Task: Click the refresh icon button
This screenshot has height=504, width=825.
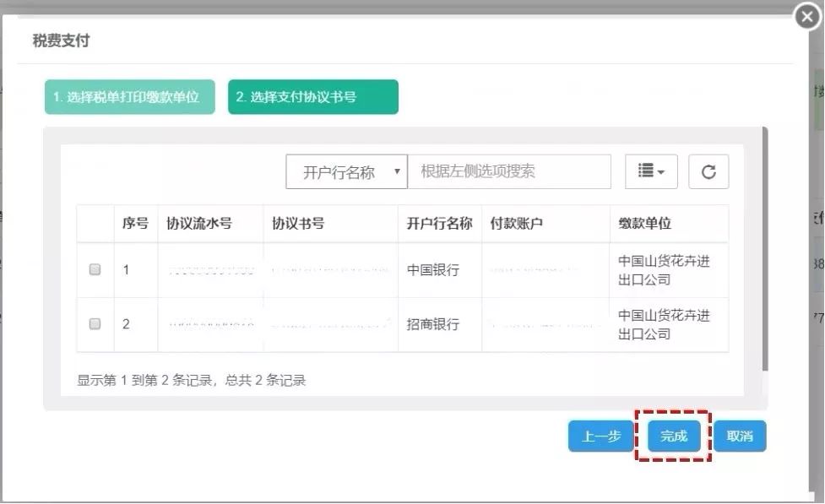Action: [708, 171]
